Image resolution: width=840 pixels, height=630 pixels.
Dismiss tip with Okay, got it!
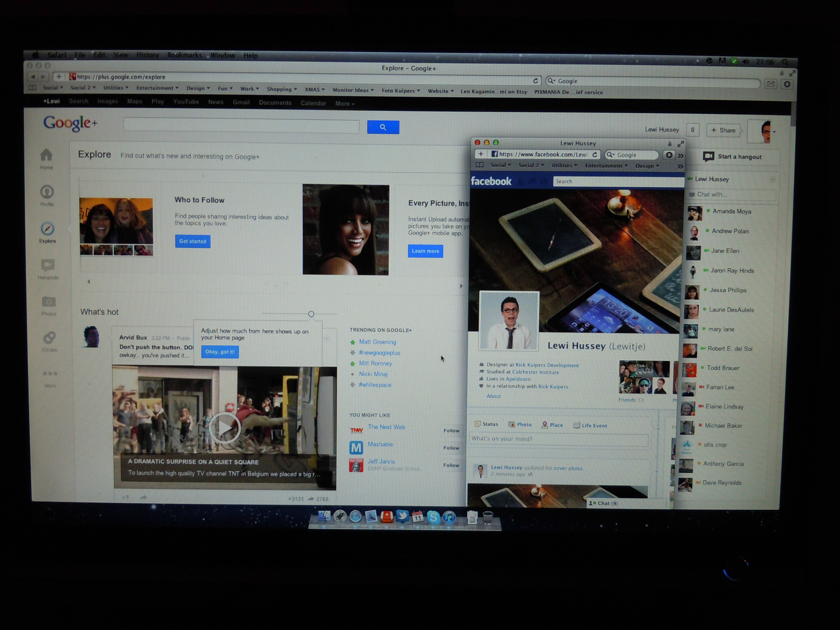point(220,352)
